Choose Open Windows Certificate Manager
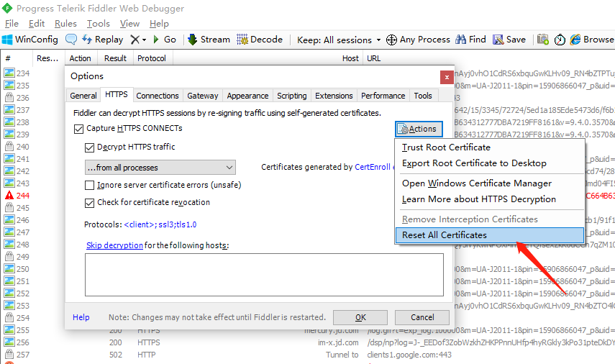The height and width of the screenshot is (364, 615). tap(490, 183)
